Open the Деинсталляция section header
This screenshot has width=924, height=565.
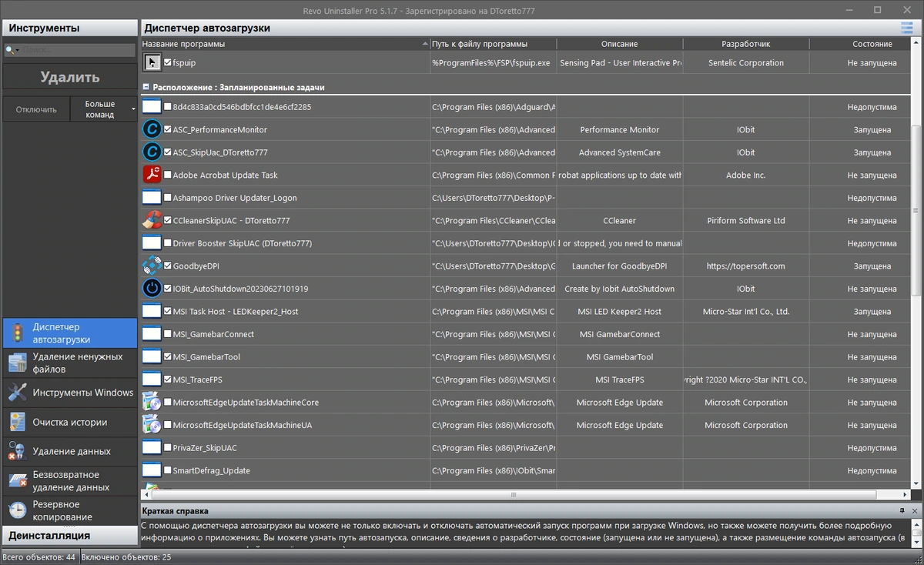(x=69, y=535)
